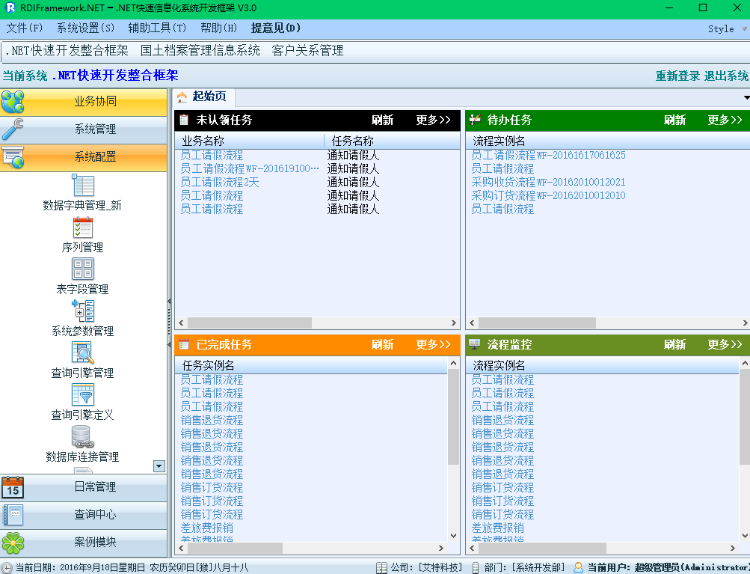Image resolution: width=750 pixels, height=574 pixels.
Task: Select 客户关系管理 system
Action: [308, 51]
